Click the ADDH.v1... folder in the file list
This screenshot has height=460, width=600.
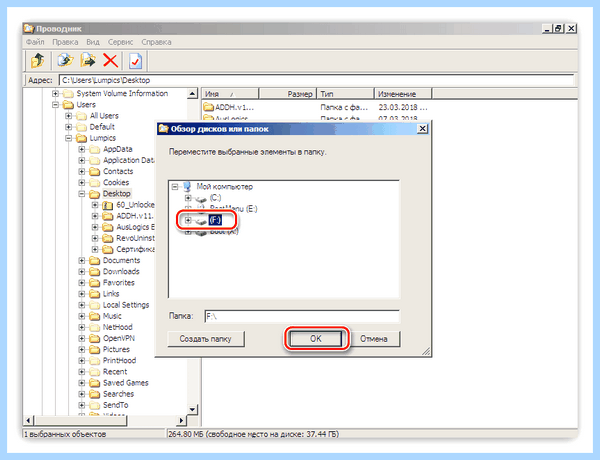(x=229, y=107)
